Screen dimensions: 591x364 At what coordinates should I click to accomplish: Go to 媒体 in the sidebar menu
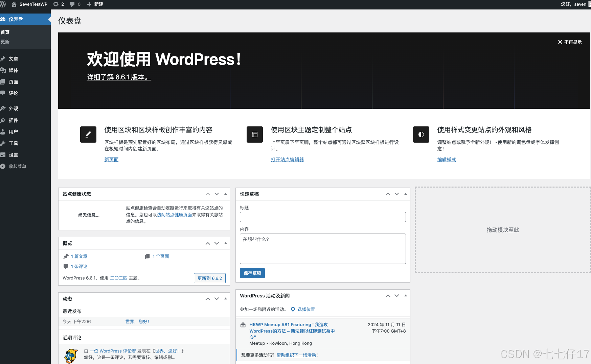pyautogui.click(x=14, y=70)
